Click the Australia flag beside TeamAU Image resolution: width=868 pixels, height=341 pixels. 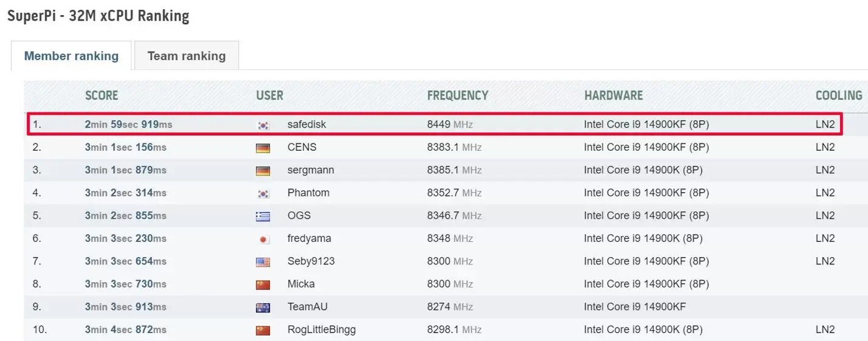263,307
